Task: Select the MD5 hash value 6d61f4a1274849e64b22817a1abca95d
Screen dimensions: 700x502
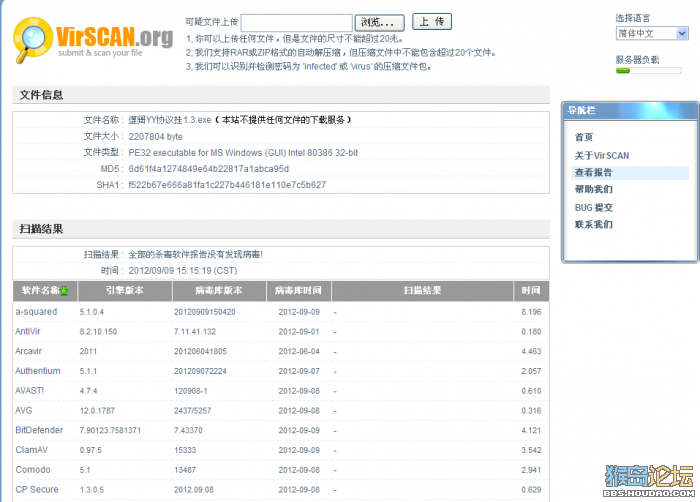Action: [x=208, y=169]
